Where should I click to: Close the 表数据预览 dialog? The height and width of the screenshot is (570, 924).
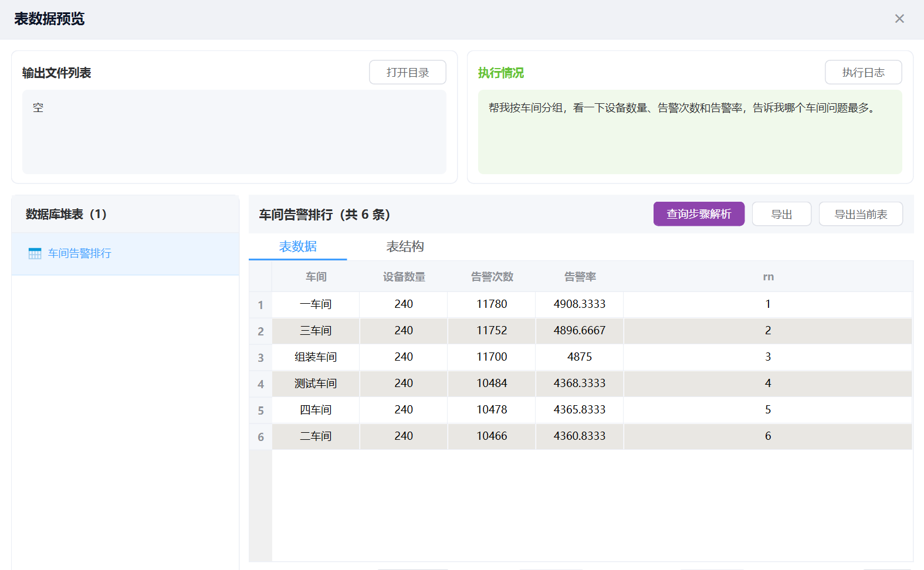899,19
